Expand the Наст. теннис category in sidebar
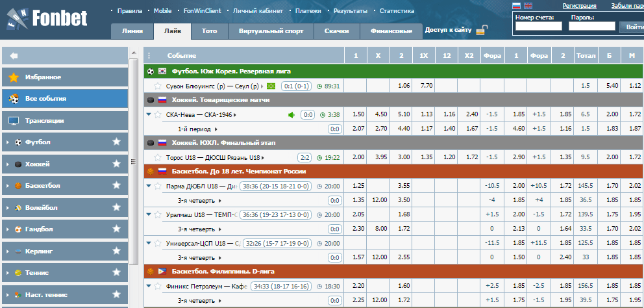 coord(7,295)
